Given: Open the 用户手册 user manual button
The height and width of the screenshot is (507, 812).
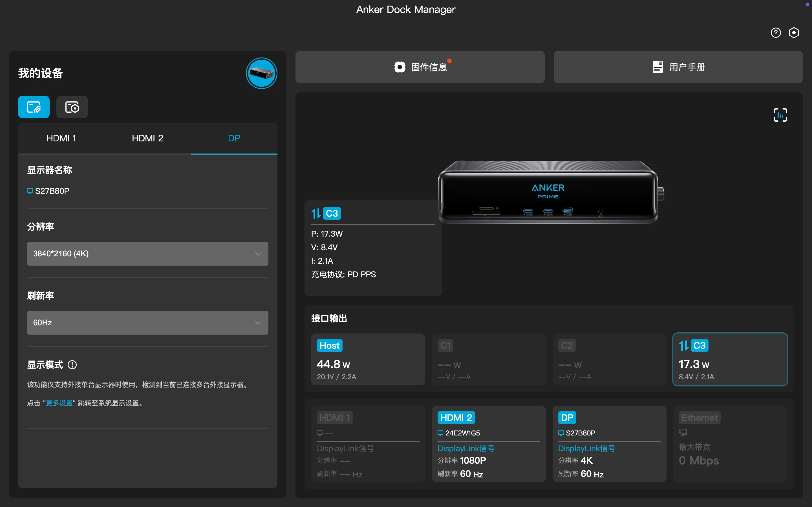Looking at the screenshot, I should pos(678,67).
